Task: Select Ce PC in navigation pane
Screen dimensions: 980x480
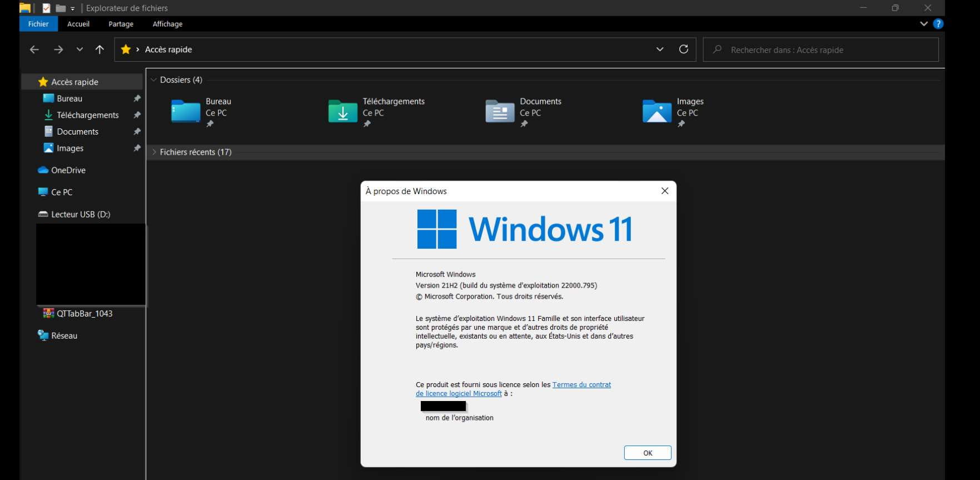Action: tap(62, 192)
